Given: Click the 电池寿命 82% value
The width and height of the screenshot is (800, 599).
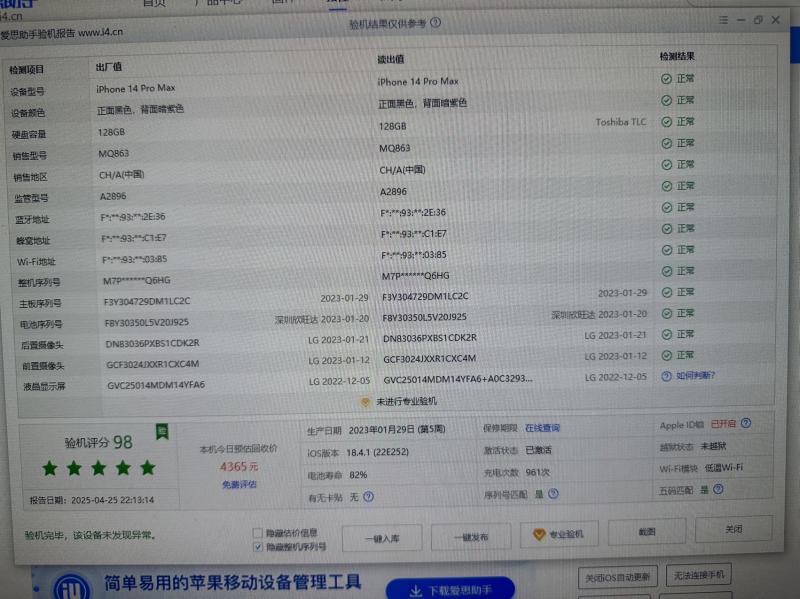Looking at the screenshot, I should coord(358,475).
